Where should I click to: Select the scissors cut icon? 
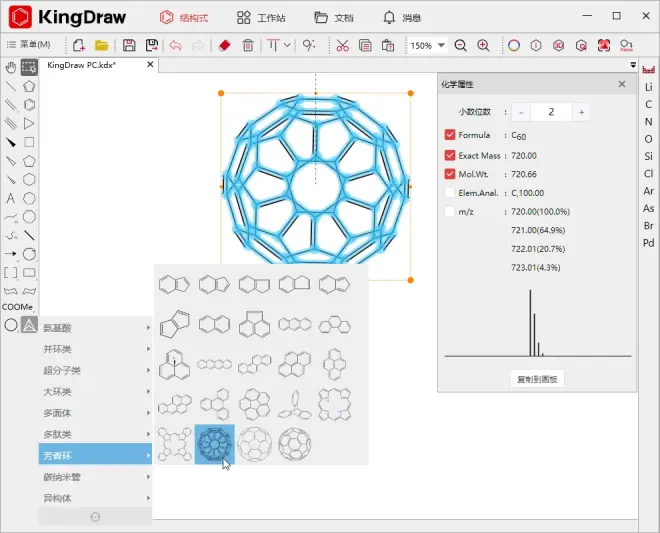coord(342,45)
